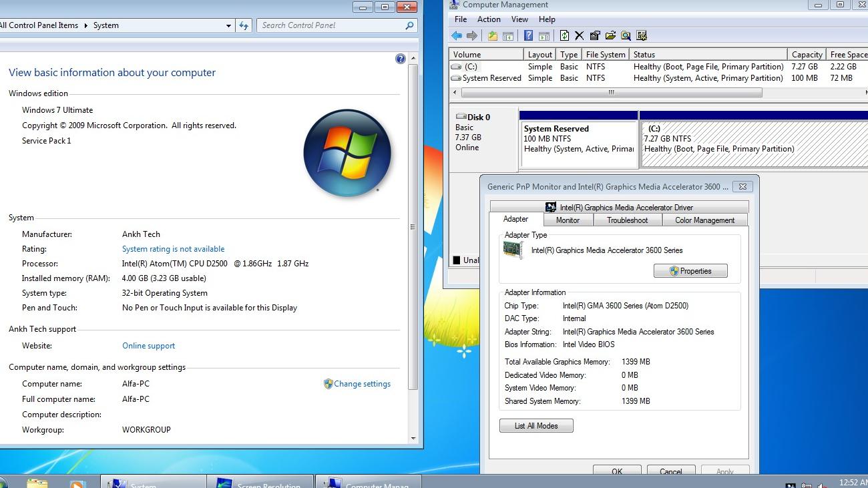
Task: Click the System taskbar button
Action: pos(152,481)
